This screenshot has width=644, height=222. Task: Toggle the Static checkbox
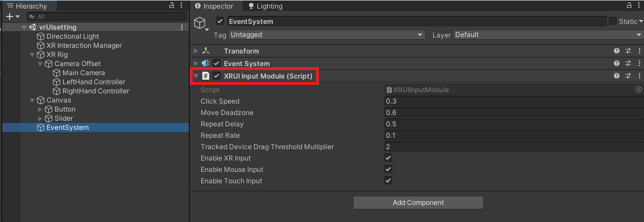pos(612,22)
